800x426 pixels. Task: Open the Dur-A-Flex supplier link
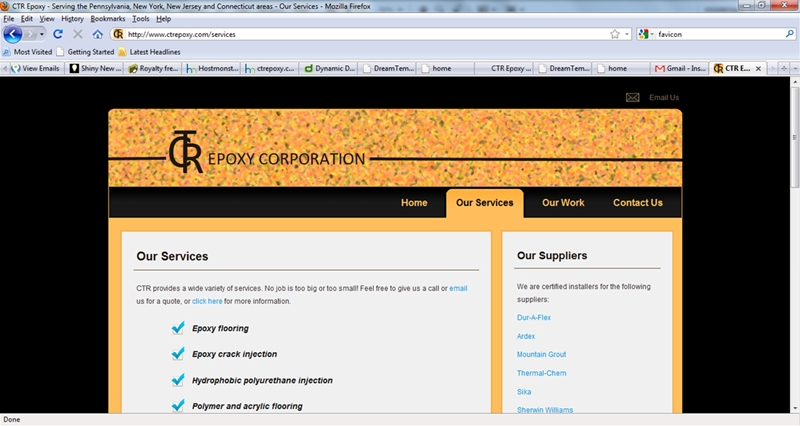534,317
